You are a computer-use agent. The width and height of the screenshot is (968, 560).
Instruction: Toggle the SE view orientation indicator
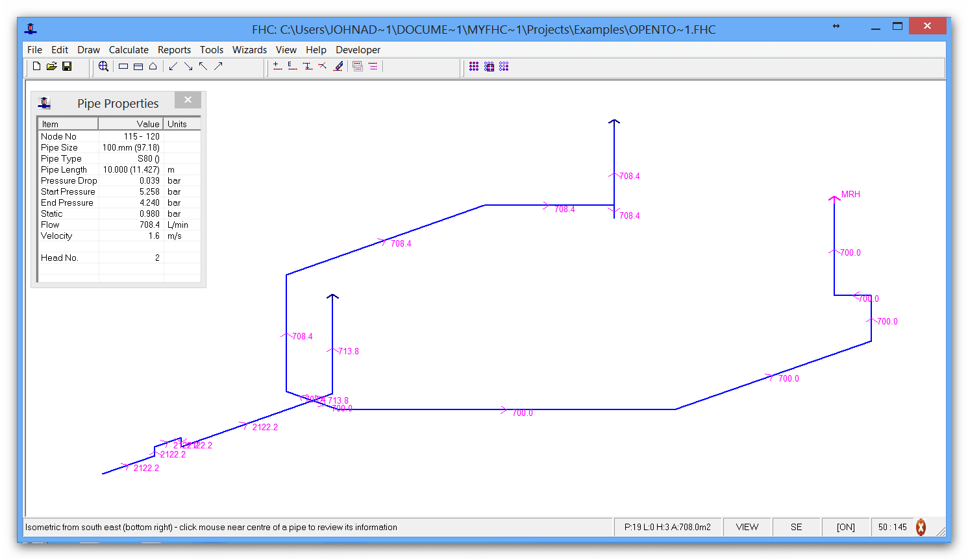tap(796, 527)
